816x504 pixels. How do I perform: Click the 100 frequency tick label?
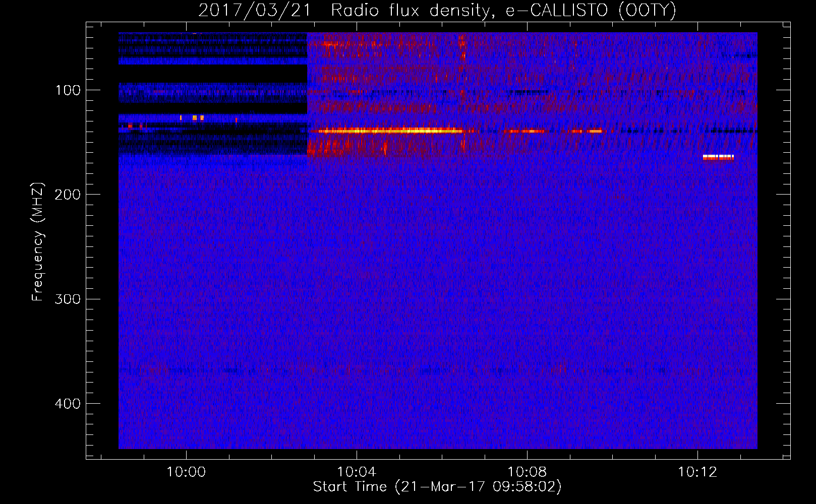pos(68,90)
